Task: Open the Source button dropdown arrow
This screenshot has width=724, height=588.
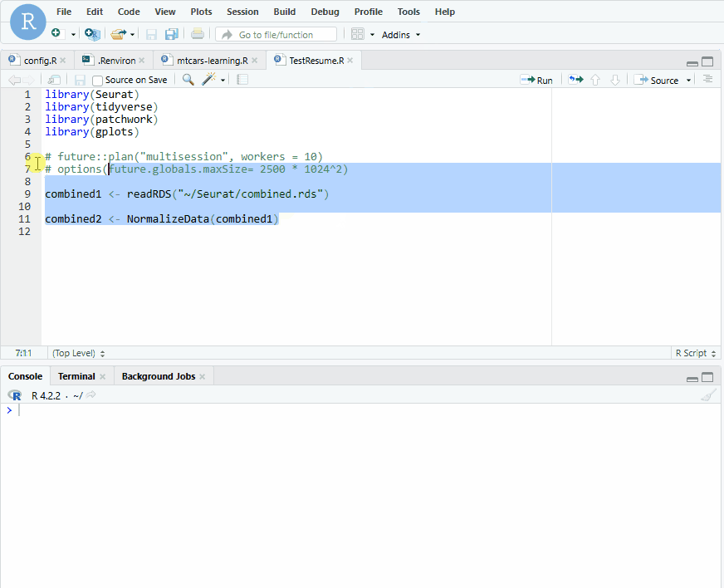Action: click(x=688, y=80)
